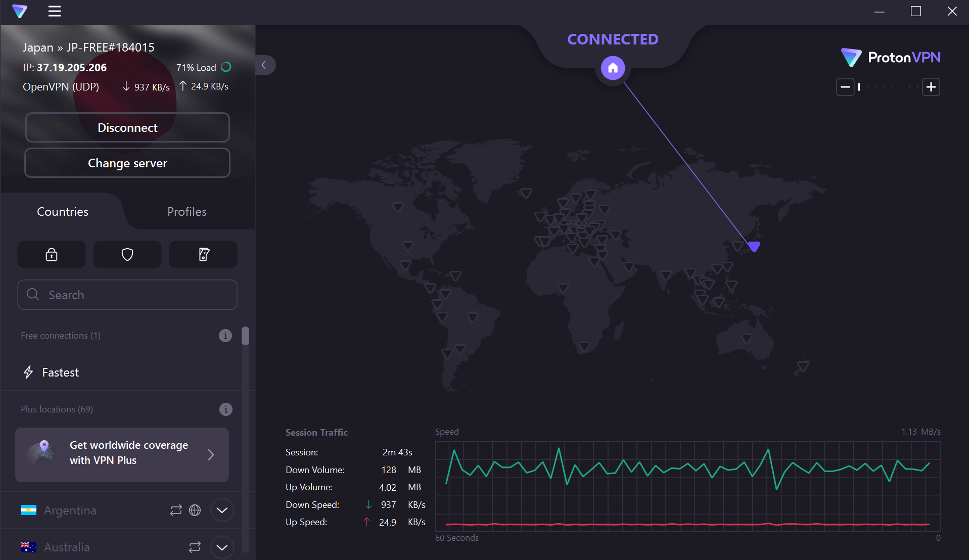Click the Session Traffic heading
The image size is (969, 560).
pyautogui.click(x=316, y=433)
